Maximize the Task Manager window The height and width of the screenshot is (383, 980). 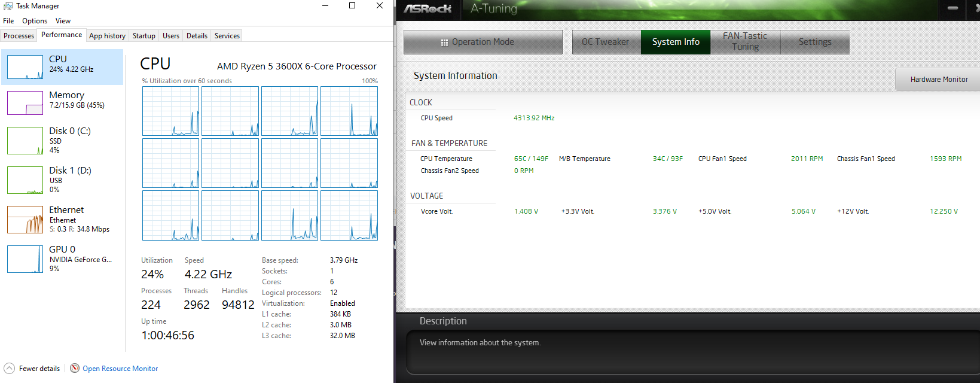tap(352, 5)
